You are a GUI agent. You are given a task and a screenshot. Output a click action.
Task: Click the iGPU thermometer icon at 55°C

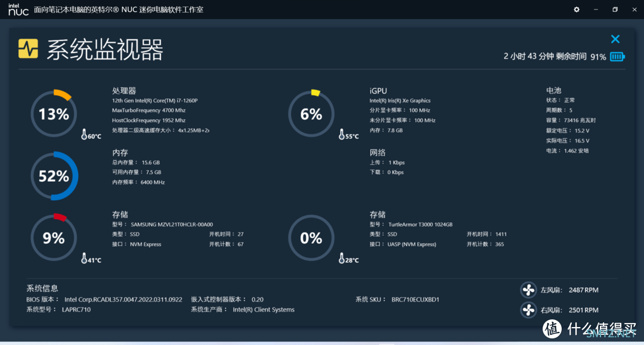342,134
